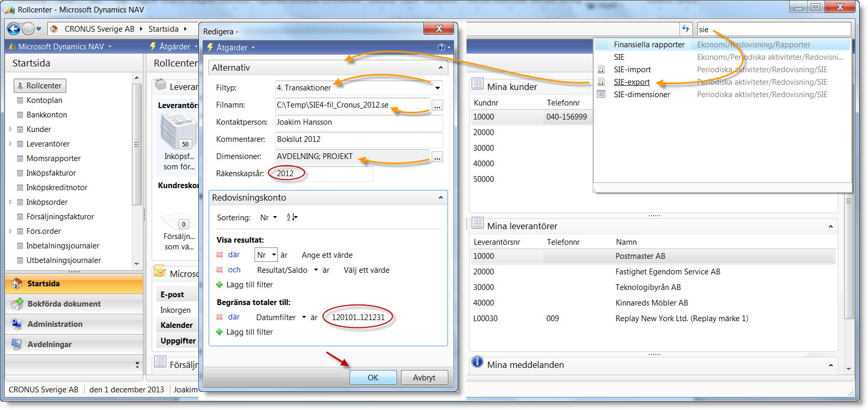Expand the Kunder tree node

point(10,129)
